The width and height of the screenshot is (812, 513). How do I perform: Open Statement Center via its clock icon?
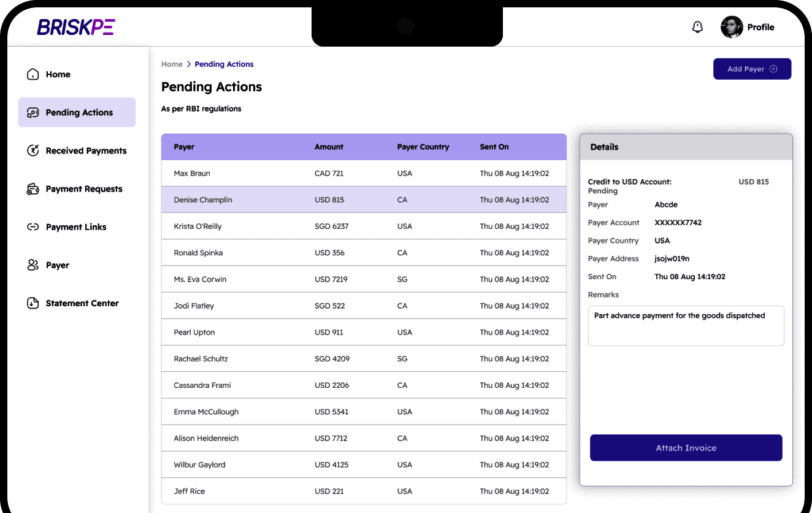click(32, 303)
